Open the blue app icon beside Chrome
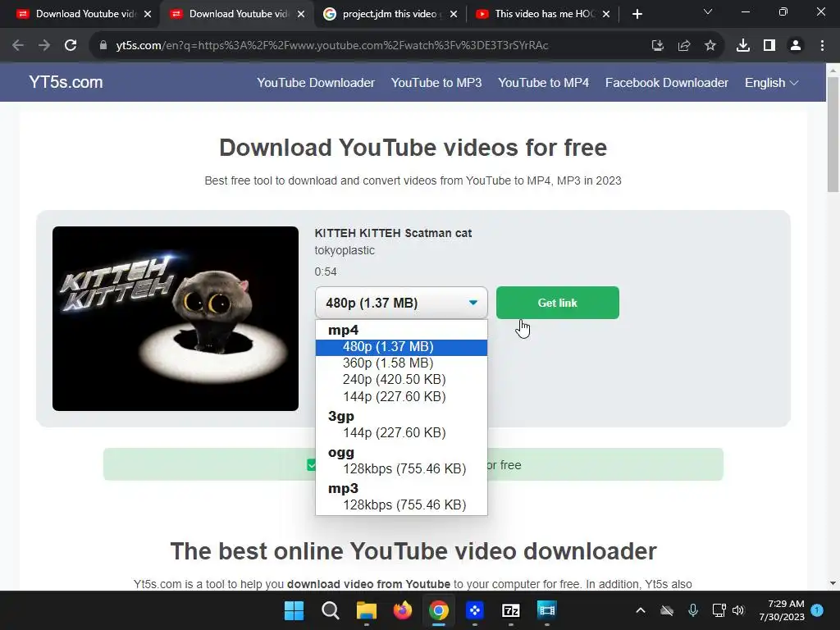The image size is (840, 630). 475,610
